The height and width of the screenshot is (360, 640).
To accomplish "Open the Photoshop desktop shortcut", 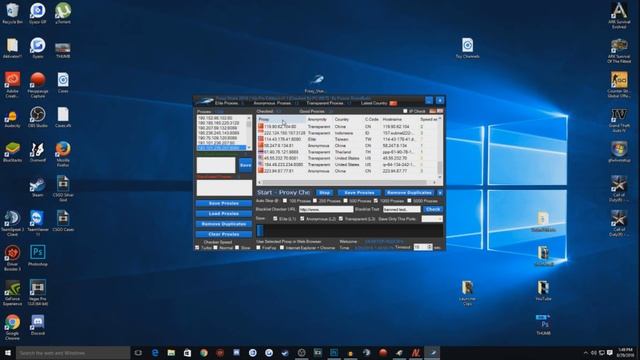I will (38, 256).
